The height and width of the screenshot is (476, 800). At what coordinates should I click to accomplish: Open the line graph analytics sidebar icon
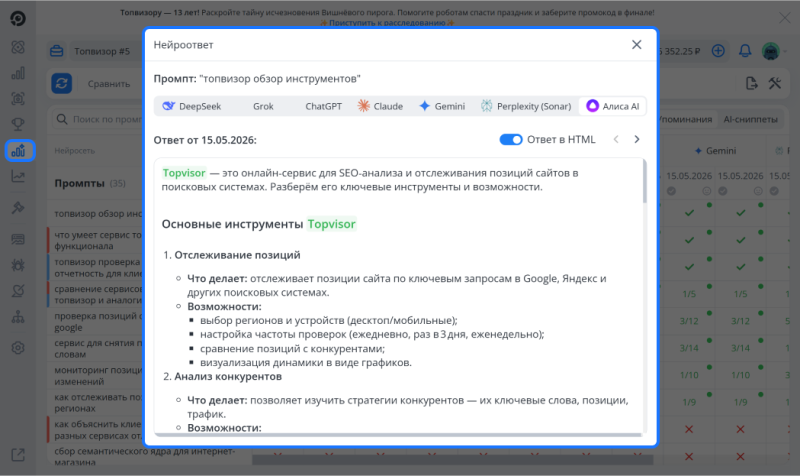[18, 177]
